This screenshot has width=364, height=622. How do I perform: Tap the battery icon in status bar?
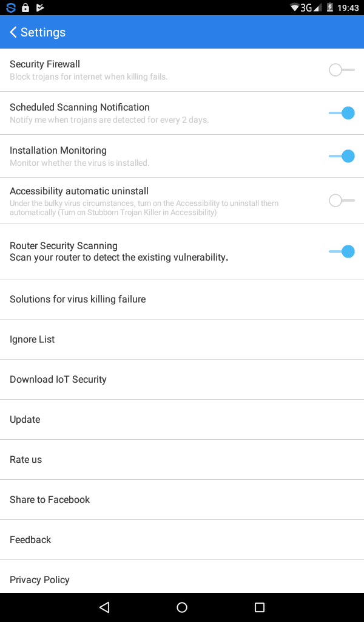pos(329,7)
